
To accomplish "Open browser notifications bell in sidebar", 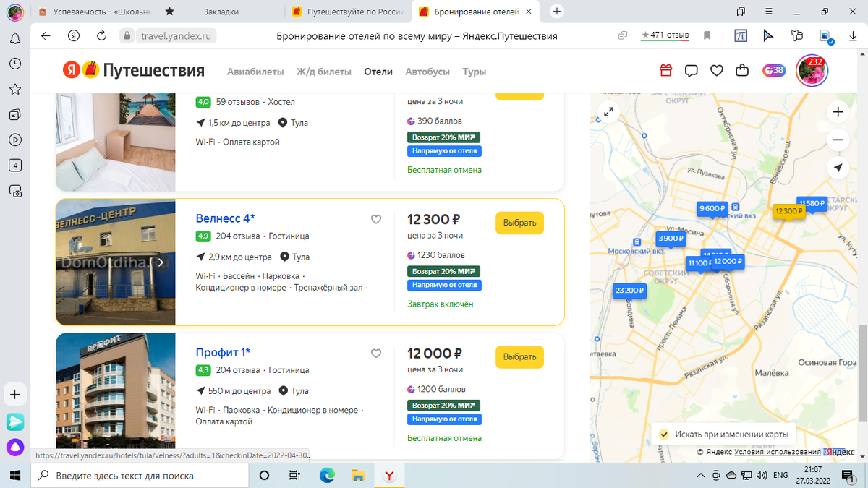I will pyautogui.click(x=15, y=38).
